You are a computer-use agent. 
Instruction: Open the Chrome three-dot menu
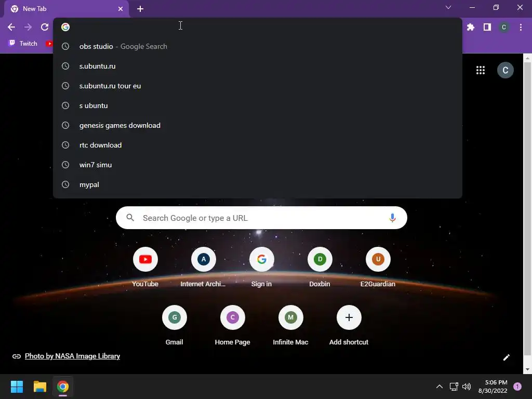pos(521,27)
